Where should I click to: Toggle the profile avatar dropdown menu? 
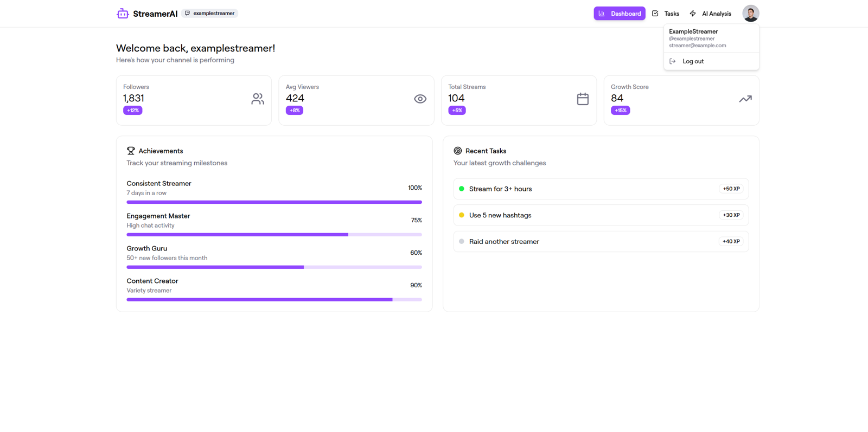click(751, 14)
